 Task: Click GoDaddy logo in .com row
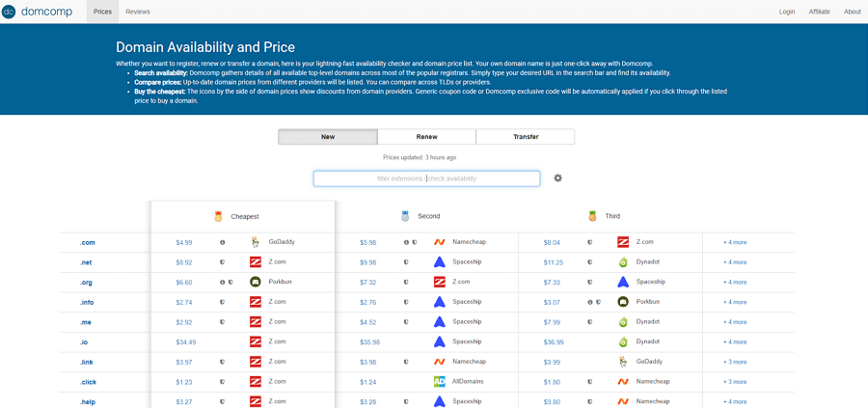(256, 242)
